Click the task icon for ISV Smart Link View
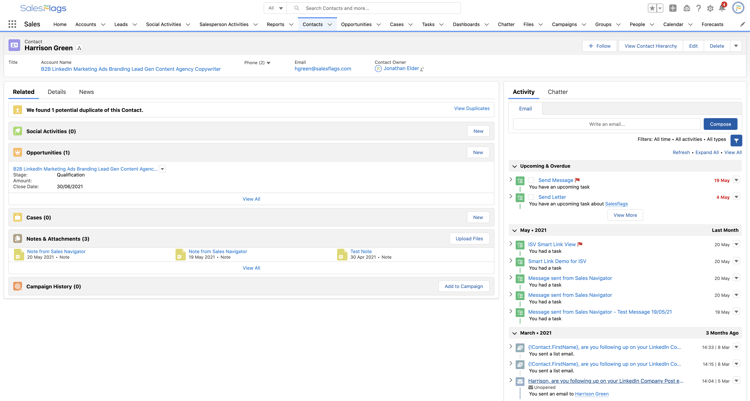Screen dimensions: 750x401 (x=520, y=245)
